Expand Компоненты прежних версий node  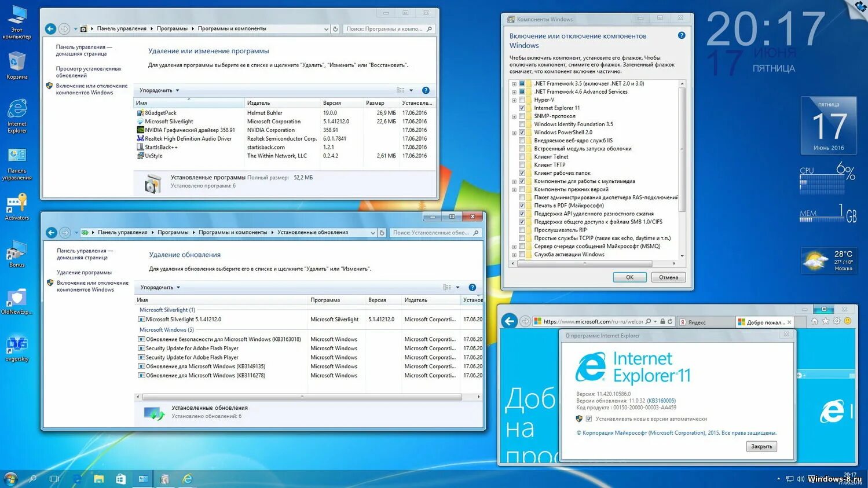[x=514, y=189]
